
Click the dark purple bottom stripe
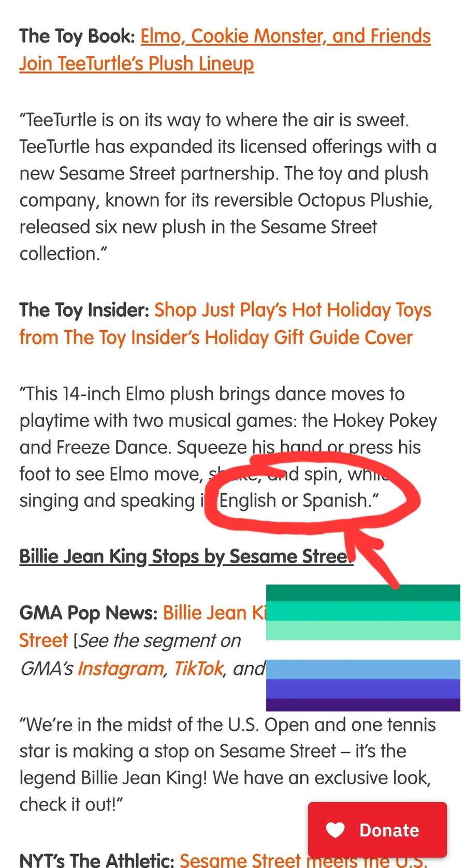pos(363,705)
